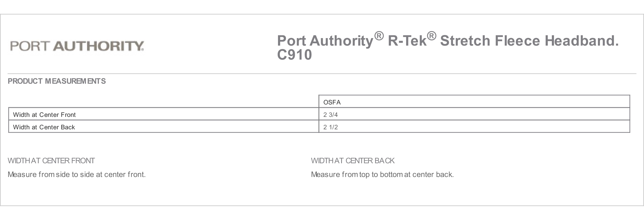Click the Width at Center Front row label
644x213 pixels.
(x=44, y=115)
